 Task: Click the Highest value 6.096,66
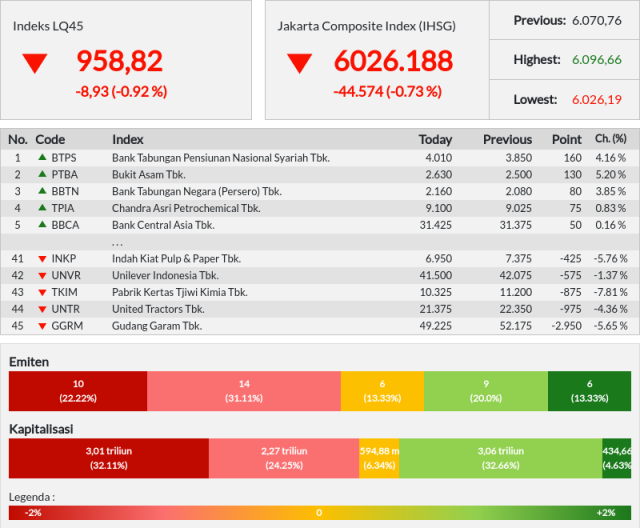click(597, 60)
